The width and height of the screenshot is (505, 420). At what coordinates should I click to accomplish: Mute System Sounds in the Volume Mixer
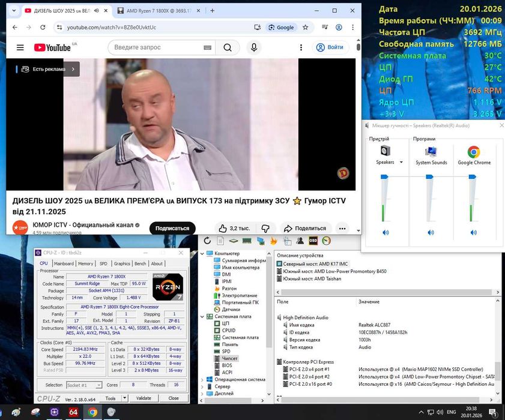pos(431,232)
